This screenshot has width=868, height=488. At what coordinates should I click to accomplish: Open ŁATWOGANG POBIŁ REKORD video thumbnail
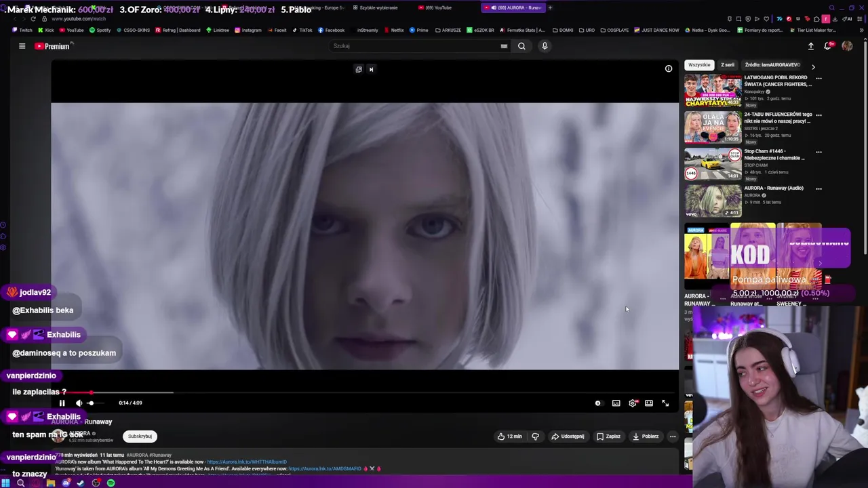713,91
